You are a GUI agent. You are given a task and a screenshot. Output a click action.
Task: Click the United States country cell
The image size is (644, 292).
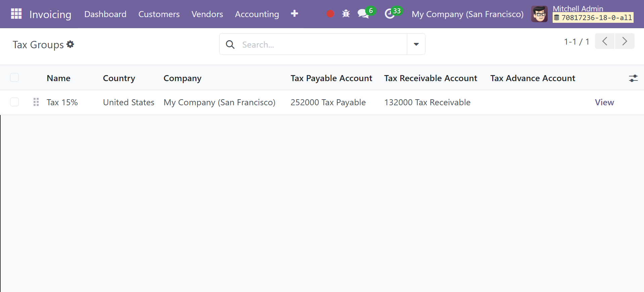129,102
